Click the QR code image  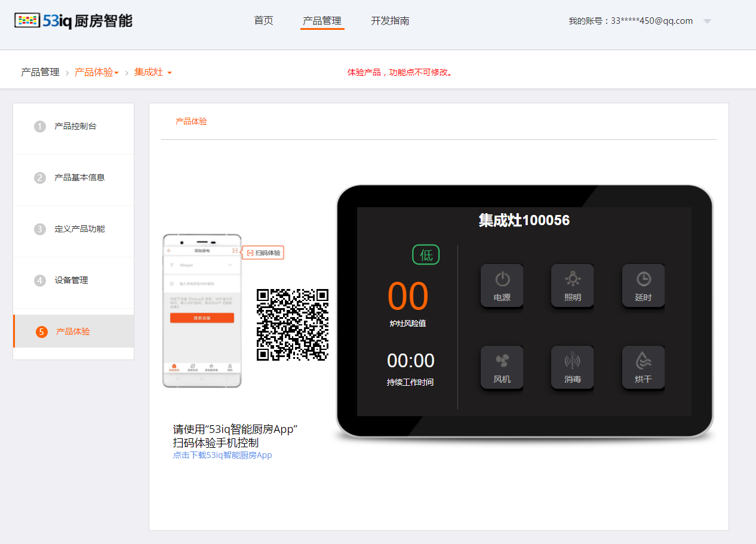click(x=293, y=324)
